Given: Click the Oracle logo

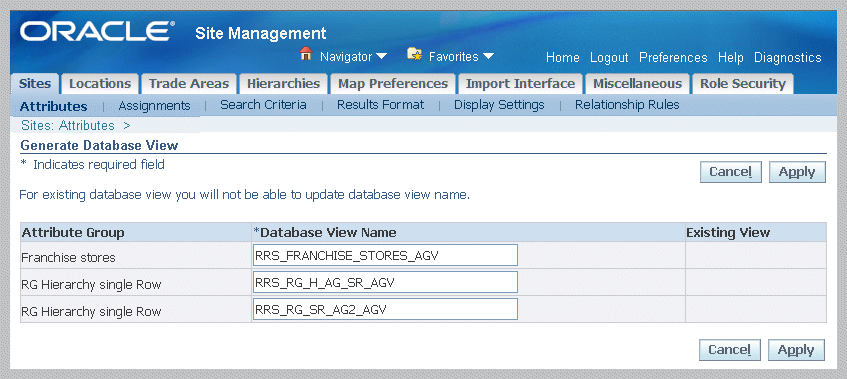Looking at the screenshot, I should [x=97, y=32].
